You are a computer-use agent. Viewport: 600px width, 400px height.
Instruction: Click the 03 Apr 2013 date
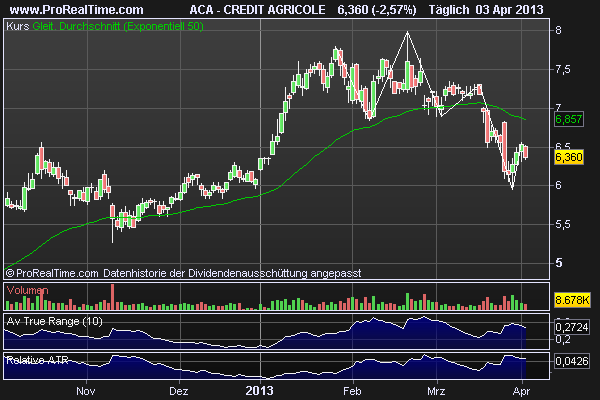pos(509,10)
